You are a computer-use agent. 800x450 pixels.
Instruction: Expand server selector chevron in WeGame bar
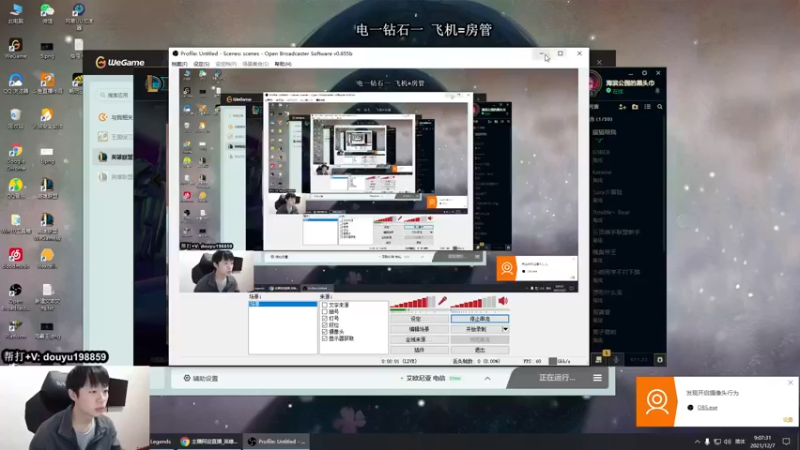click(487, 379)
